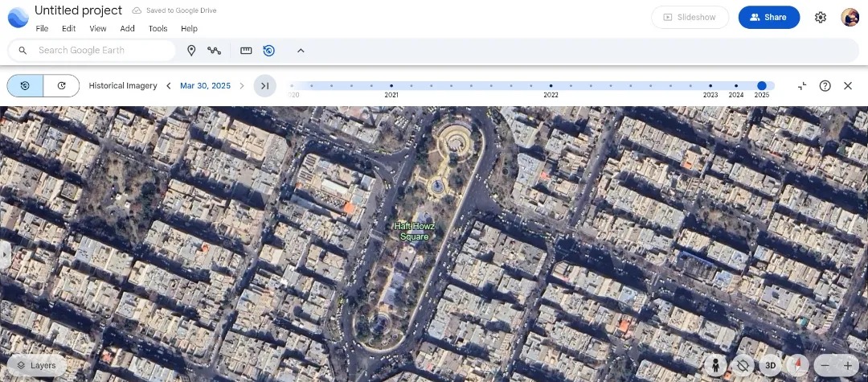Add a placemark with pin icon
The height and width of the screenshot is (382, 868).
pos(191,51)
